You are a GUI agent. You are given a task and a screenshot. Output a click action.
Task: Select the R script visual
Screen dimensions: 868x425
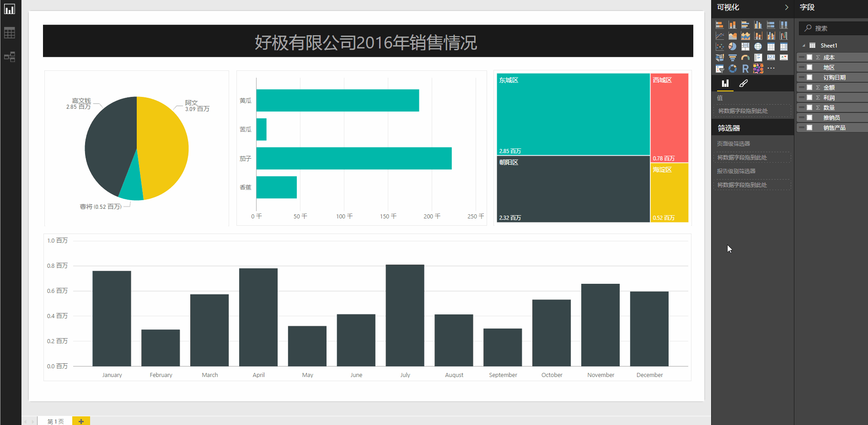(745, 69)
